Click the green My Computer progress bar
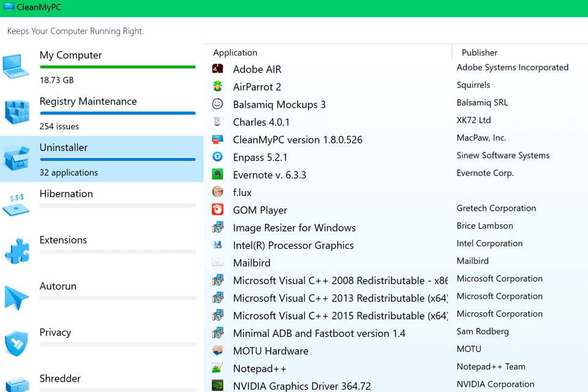 pyautogui.click(x=118, y=67)
